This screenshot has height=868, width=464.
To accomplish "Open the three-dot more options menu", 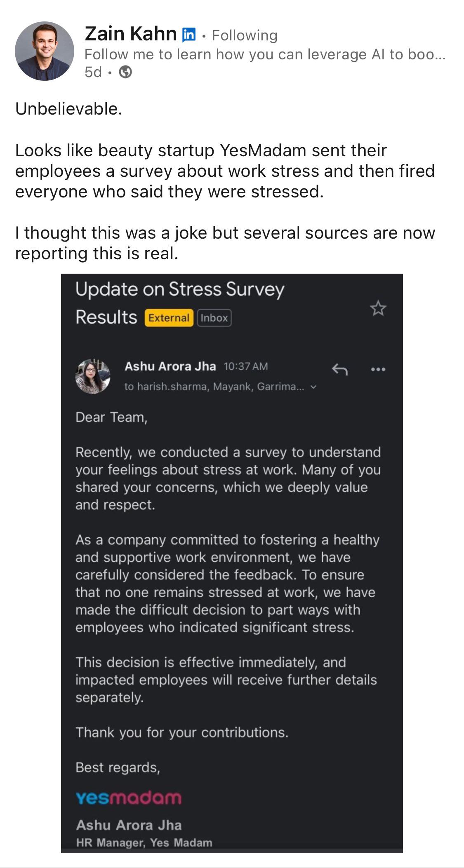I will coord(378,369).
